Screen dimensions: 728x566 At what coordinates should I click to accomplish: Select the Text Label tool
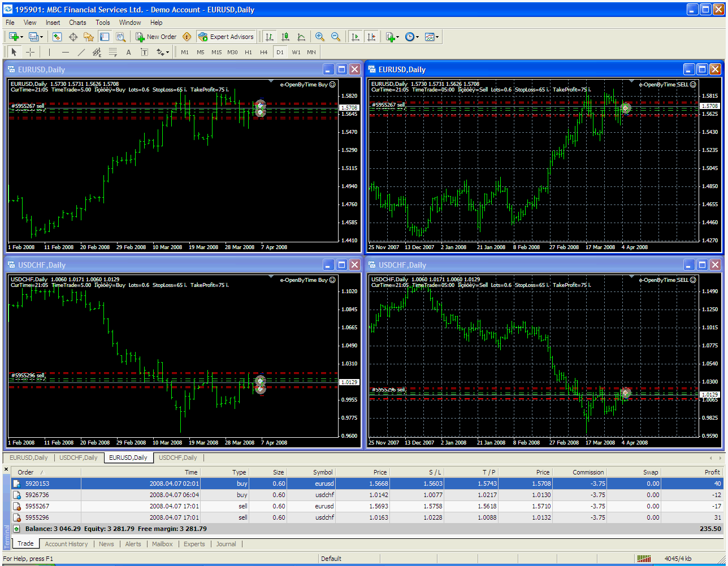(x=144, y=52)
